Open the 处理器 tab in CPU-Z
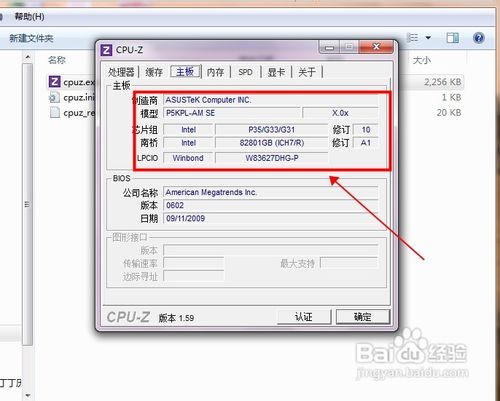This screenshot has height=401, width=500. click(x=121, y=72)
